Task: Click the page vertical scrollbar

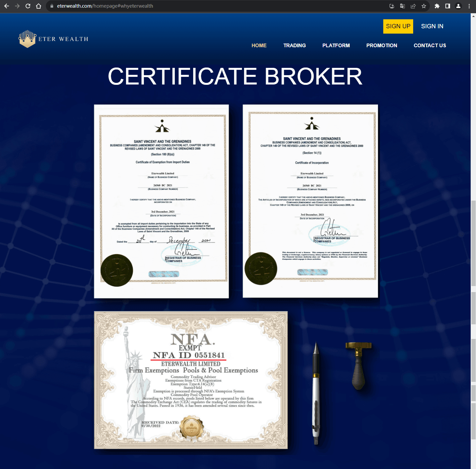Action: (473, 243)
